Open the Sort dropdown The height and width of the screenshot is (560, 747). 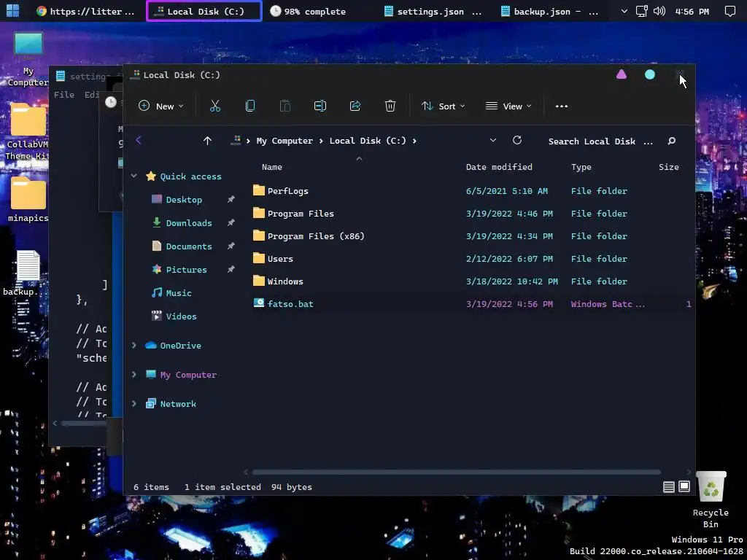click(443, 106)
